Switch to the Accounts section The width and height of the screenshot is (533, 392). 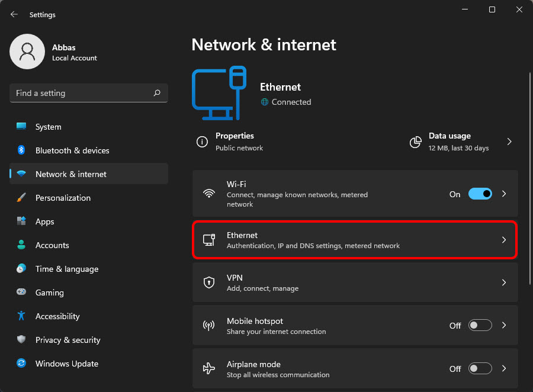point(53,245)
